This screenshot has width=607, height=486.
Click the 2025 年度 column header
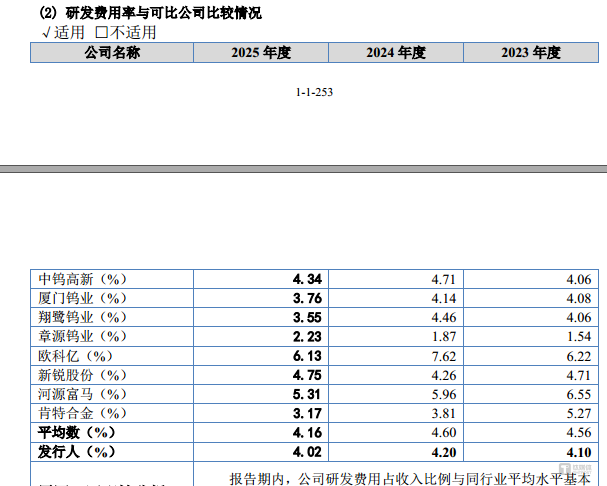click(261, 53)
